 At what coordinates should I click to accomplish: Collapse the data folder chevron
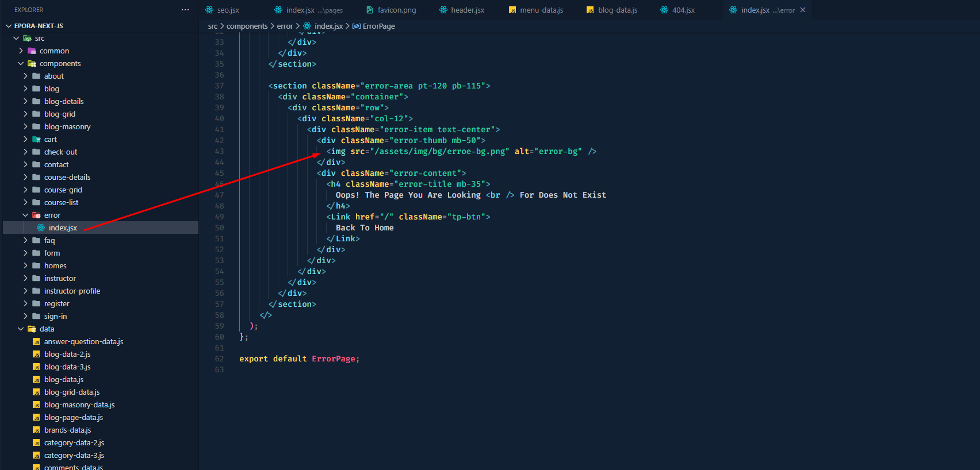click(x=21, y=329)
